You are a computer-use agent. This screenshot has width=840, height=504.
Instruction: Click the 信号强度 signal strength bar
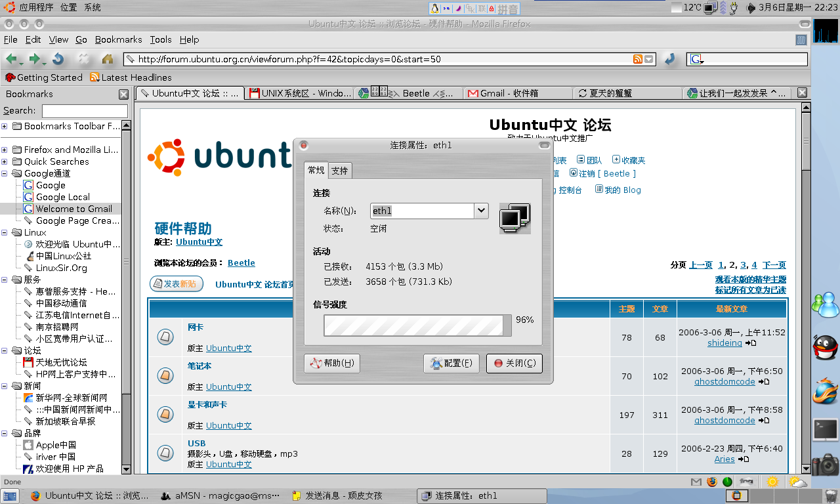point(417,325)
